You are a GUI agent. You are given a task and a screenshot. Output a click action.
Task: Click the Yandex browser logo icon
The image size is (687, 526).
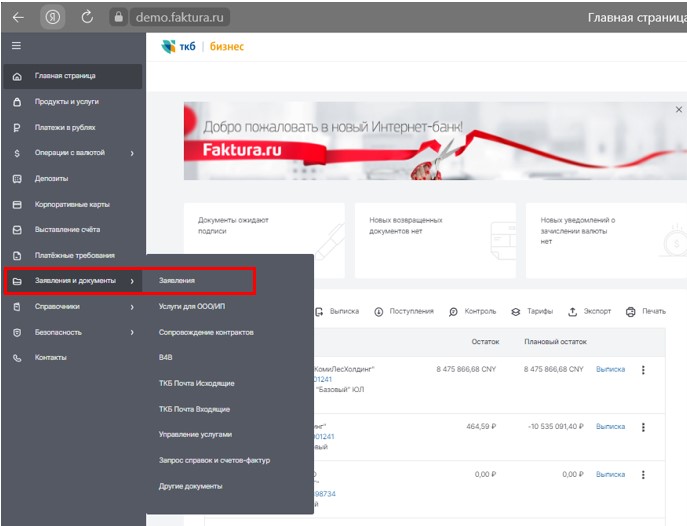[x=53, y=18]
